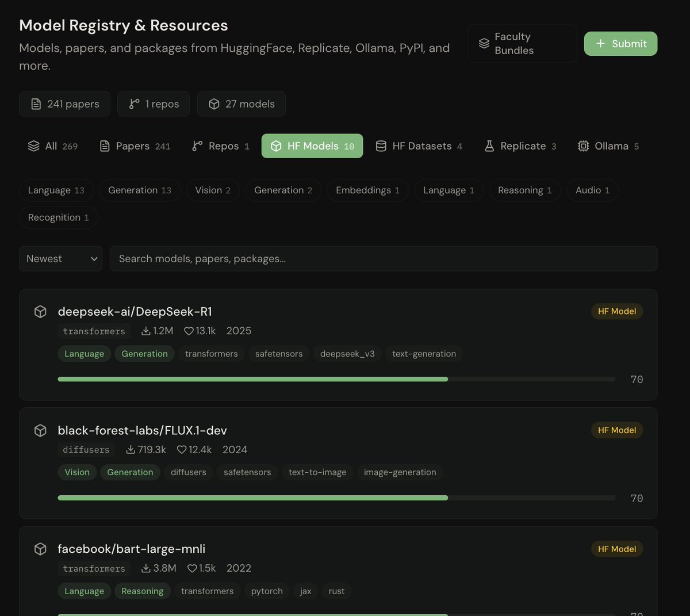690x616 pixels.
Task: Click the cube icon beside deepseek-ai/DeepSeek-R1
Action: coord(40,312)
